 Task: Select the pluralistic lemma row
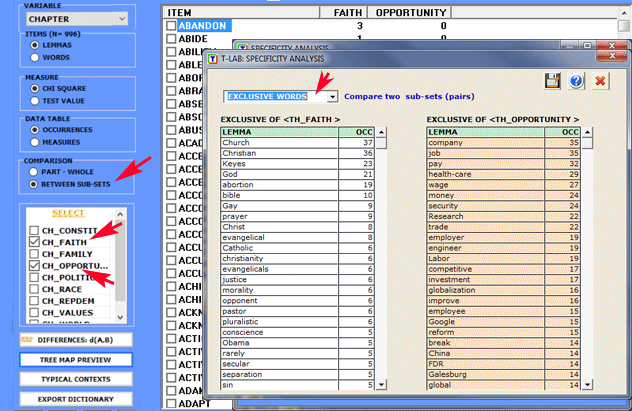[297, 322]
